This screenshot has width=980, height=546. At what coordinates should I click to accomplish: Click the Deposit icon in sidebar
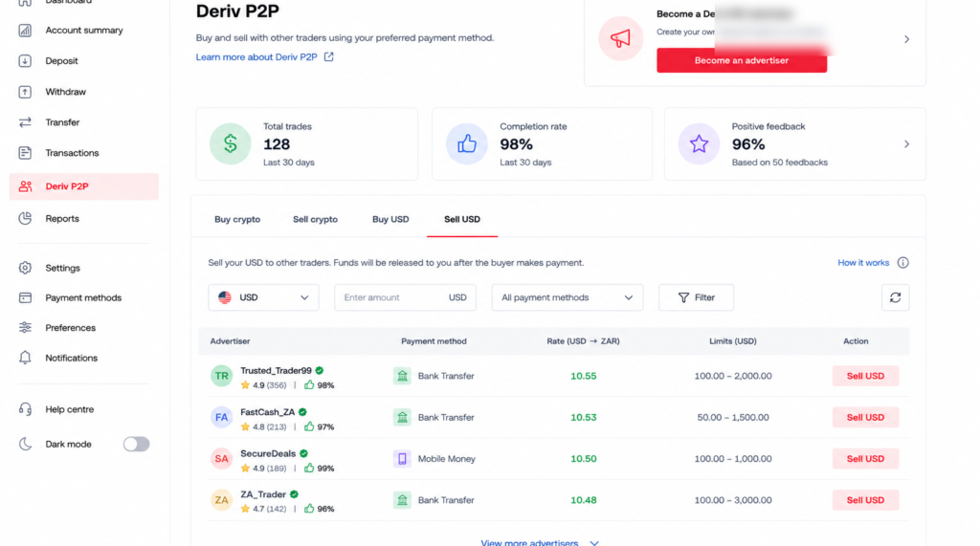pos(25,60)
